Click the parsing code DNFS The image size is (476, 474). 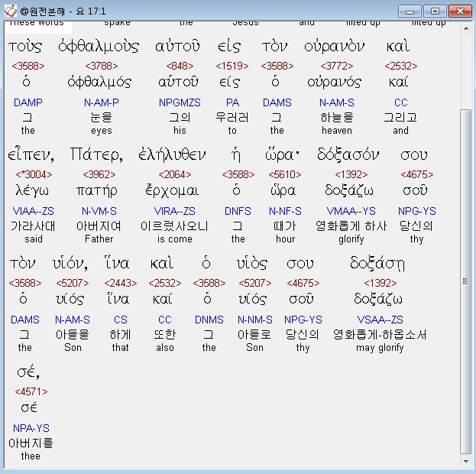pyautogui.click(x=238, y=211)
